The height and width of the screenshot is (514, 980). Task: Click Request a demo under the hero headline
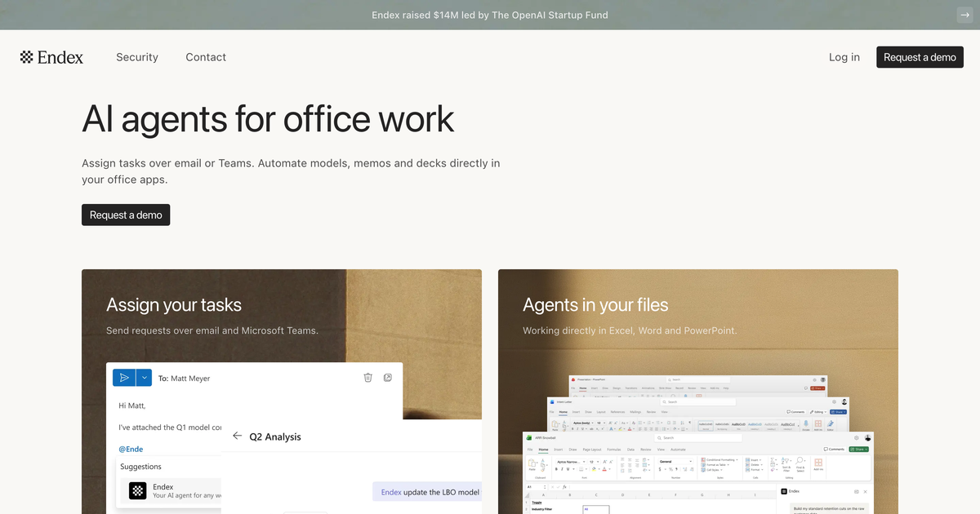click(126, 215)
